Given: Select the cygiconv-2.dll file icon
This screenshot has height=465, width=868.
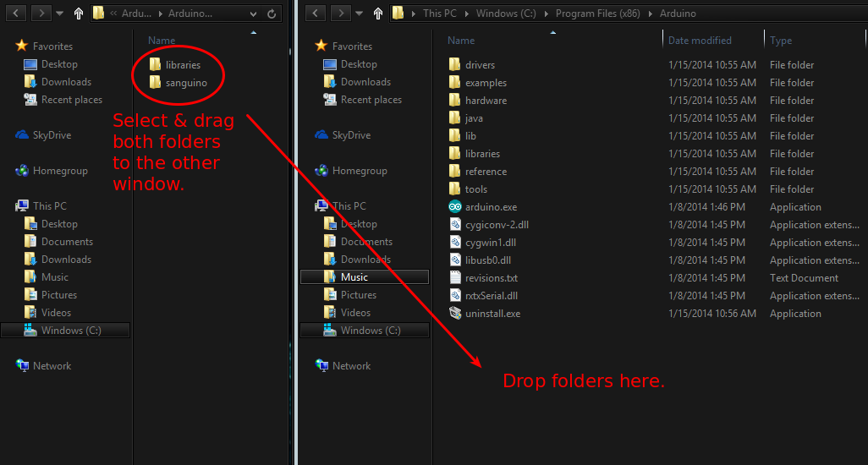Looking at the screenshot, I should coord(455,225).
